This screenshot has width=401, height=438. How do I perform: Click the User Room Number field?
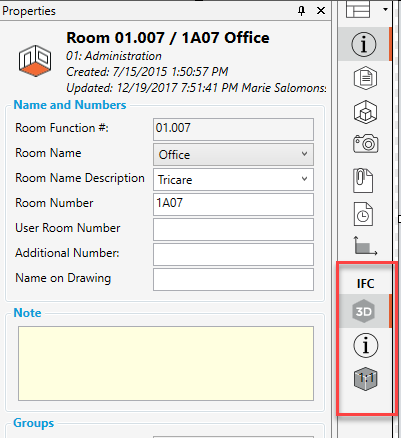(x=233, y=229)
